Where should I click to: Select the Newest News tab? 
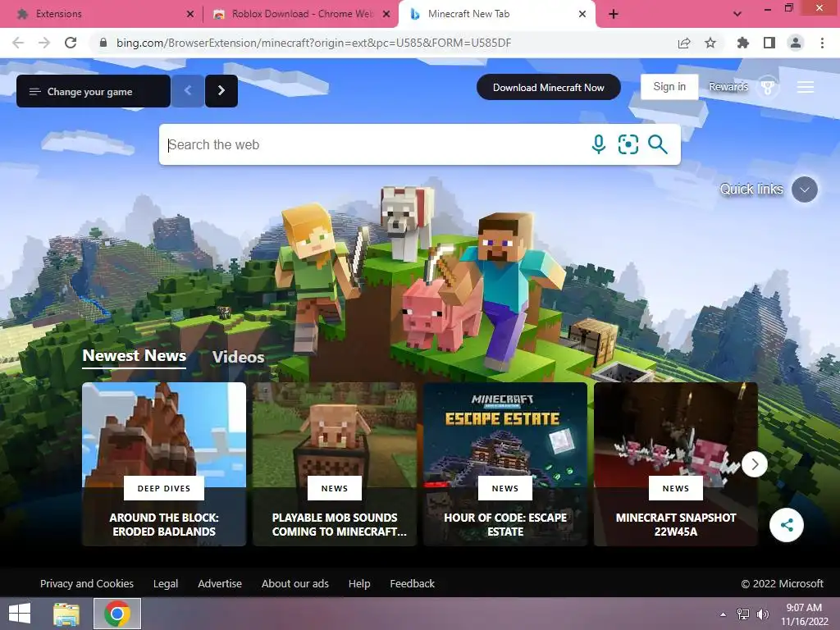[x=135, y=356]
